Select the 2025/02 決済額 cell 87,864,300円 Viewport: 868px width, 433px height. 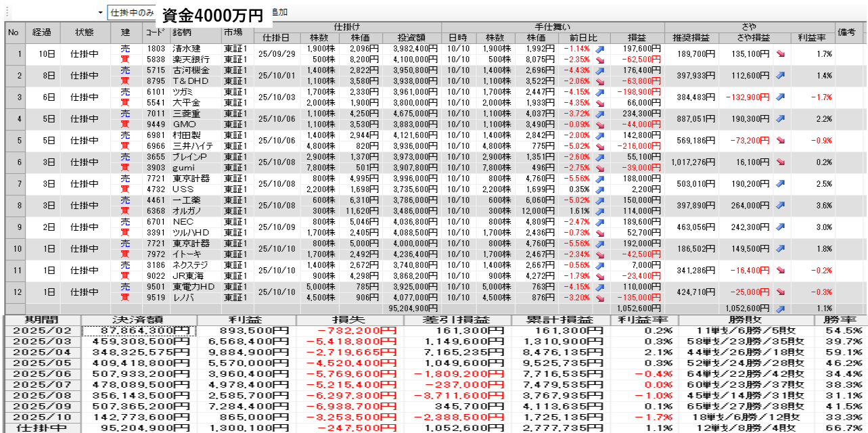click(139, 331)
